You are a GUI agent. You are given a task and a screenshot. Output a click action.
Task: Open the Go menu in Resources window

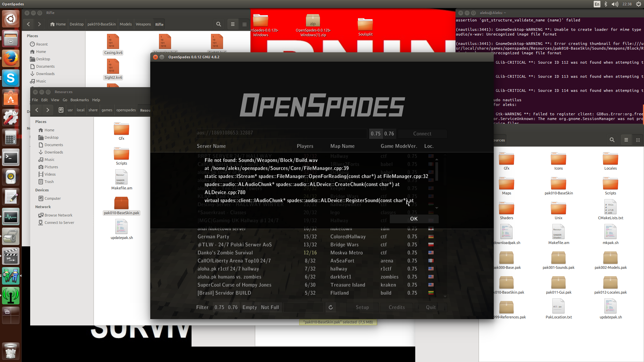point(65,100)
